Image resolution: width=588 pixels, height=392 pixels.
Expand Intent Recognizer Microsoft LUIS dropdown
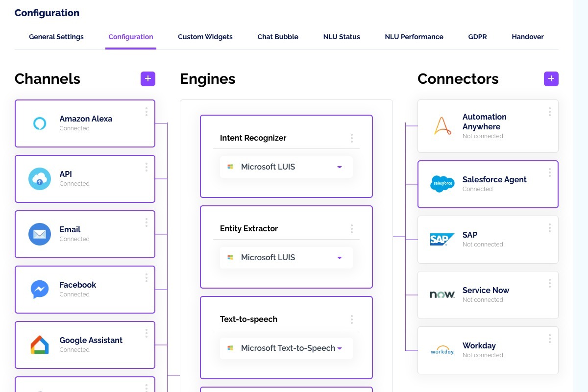tap(286, 167)
